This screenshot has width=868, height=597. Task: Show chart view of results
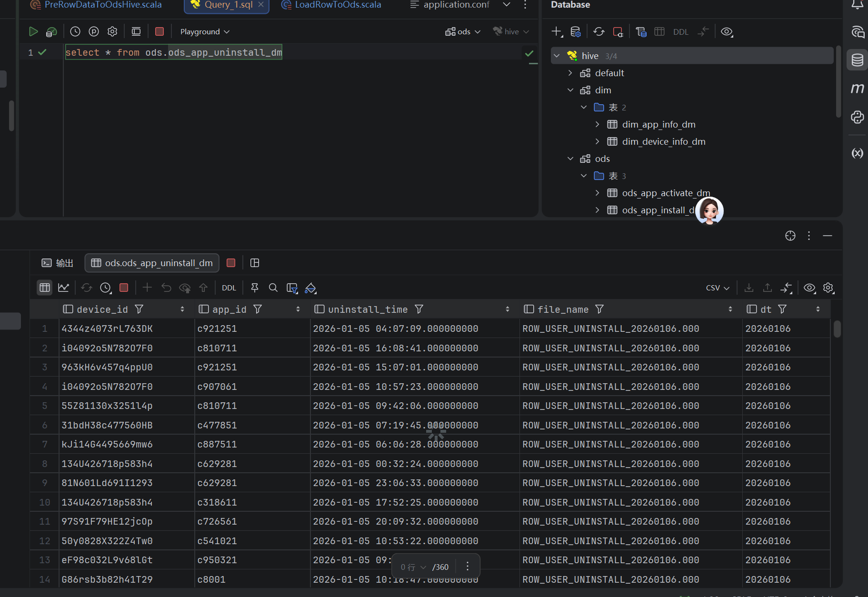(x=63, y=288)
